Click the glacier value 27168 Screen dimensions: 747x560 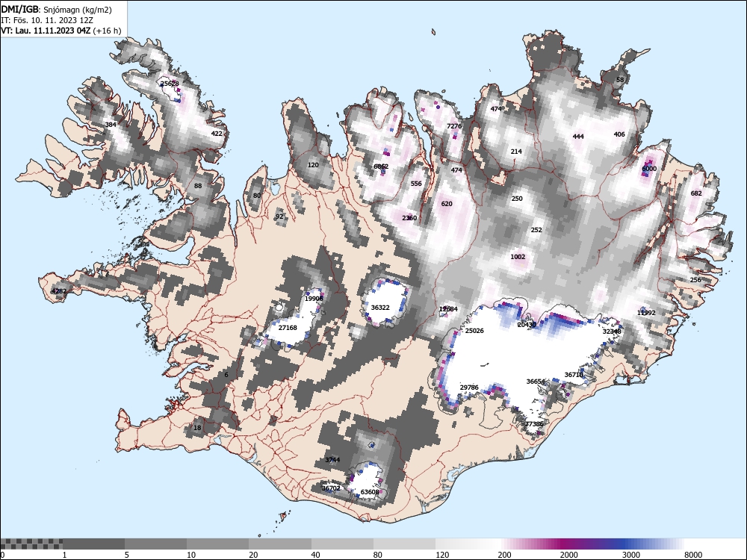click(x=288, y=328)
